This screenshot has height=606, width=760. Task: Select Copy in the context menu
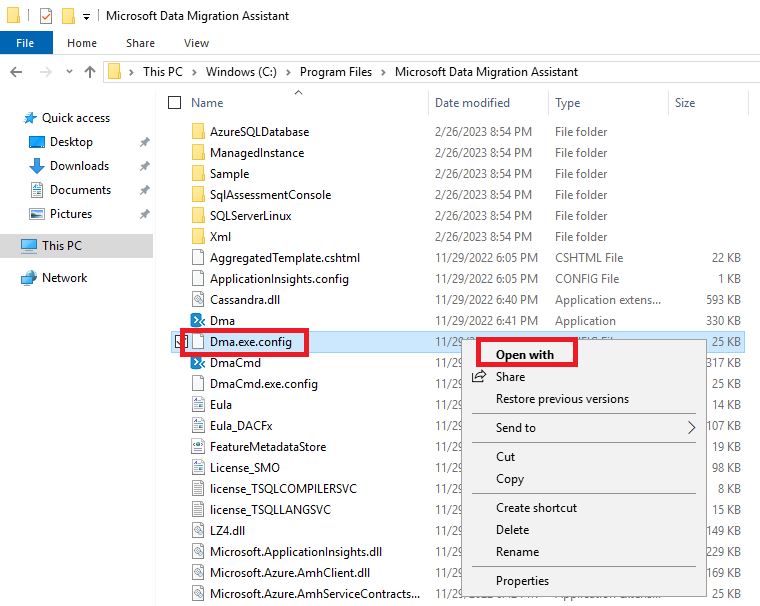(510, 479)
